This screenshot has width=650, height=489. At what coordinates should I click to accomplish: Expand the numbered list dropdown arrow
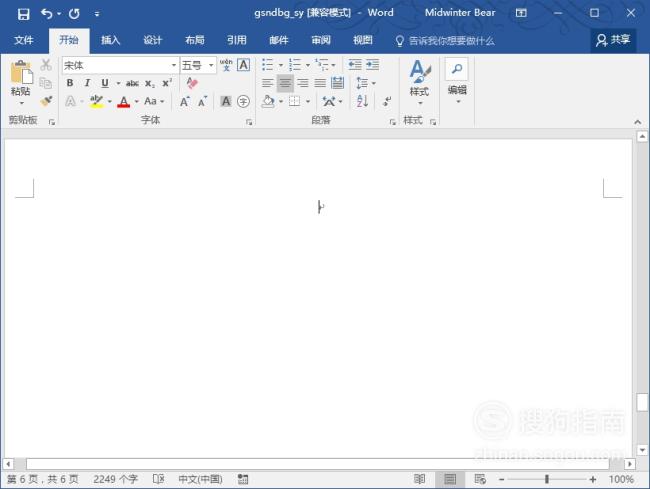click(308, 65)
